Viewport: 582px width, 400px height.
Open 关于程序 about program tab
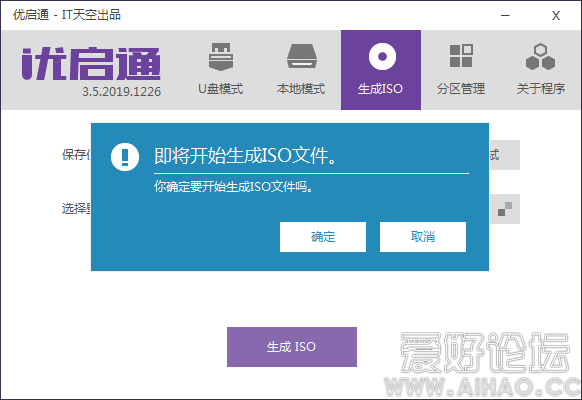tap(541, 70)
